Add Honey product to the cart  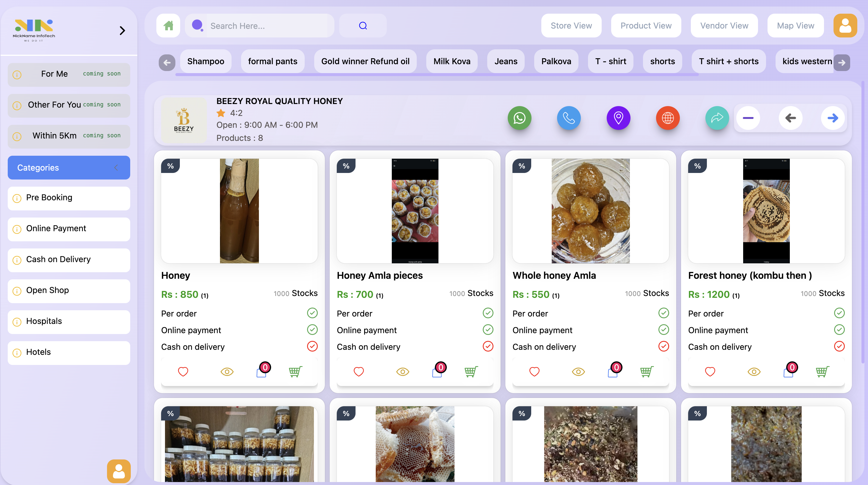(x=295, y=372)
